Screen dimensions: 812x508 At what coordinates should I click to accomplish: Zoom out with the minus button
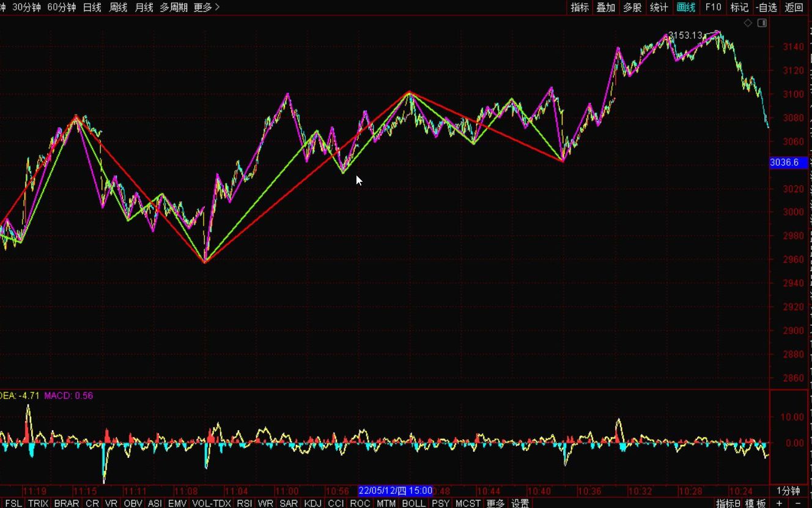click(x=798, y=503)
